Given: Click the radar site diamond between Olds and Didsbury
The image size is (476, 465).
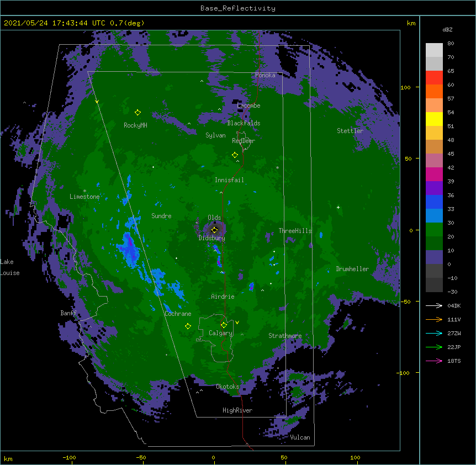Looking at the screenshot, I should [x=214, y=230].
